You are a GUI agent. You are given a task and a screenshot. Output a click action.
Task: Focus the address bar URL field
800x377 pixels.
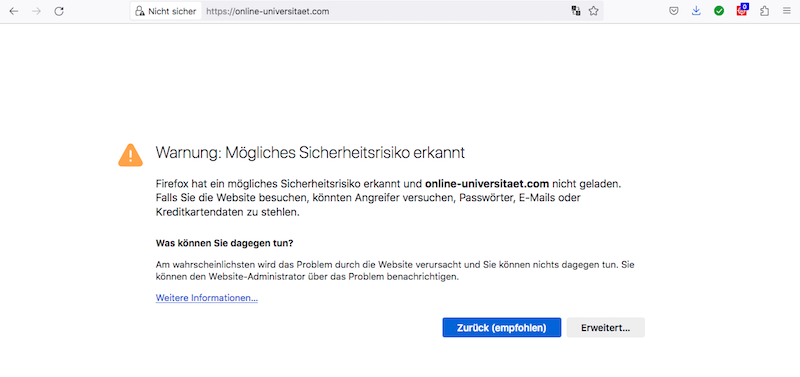[385, 11]
